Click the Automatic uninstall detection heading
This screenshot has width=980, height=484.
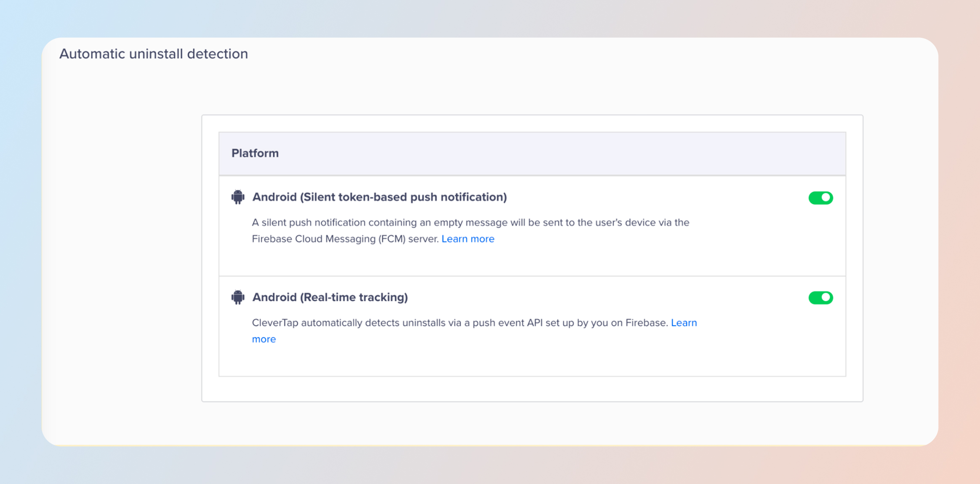tap(154, 54)
